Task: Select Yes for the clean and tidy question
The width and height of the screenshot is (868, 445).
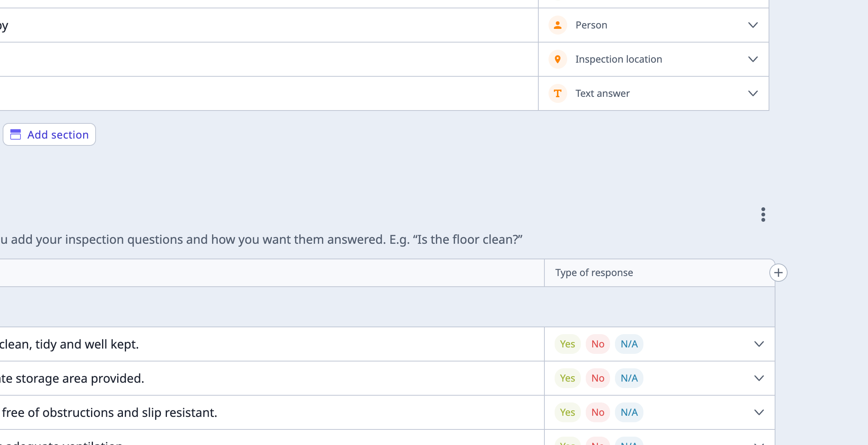Action: click(568, 344)
